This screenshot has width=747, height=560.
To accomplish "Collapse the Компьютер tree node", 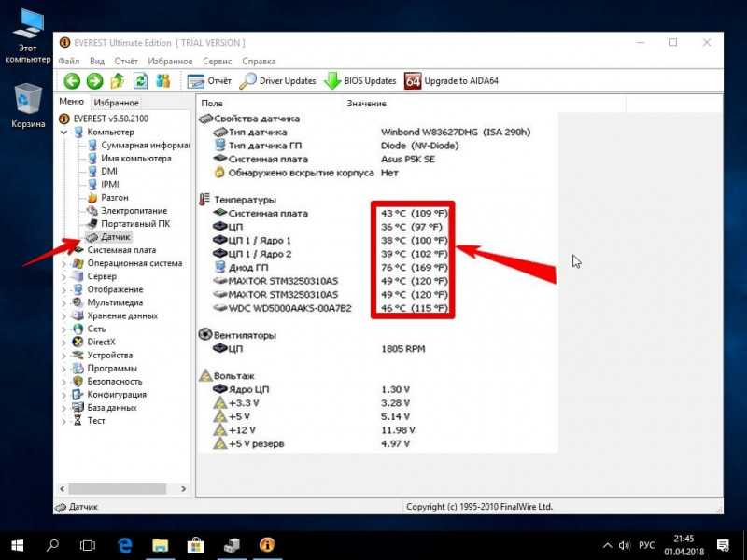I will coord(63,133).
